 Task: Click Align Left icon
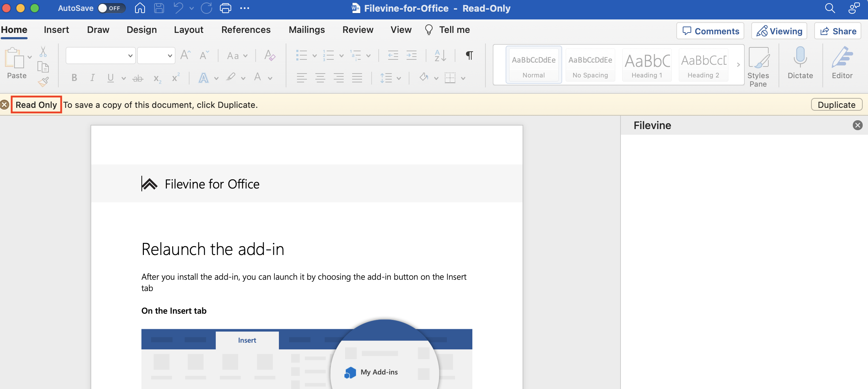coord(302,78)
